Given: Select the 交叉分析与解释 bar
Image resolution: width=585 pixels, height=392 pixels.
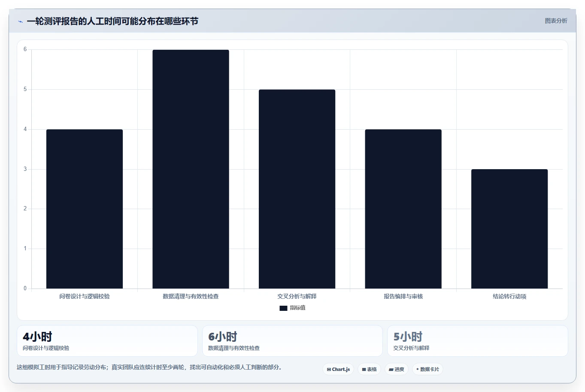Looking at the screenshot, I should point(297,189).
